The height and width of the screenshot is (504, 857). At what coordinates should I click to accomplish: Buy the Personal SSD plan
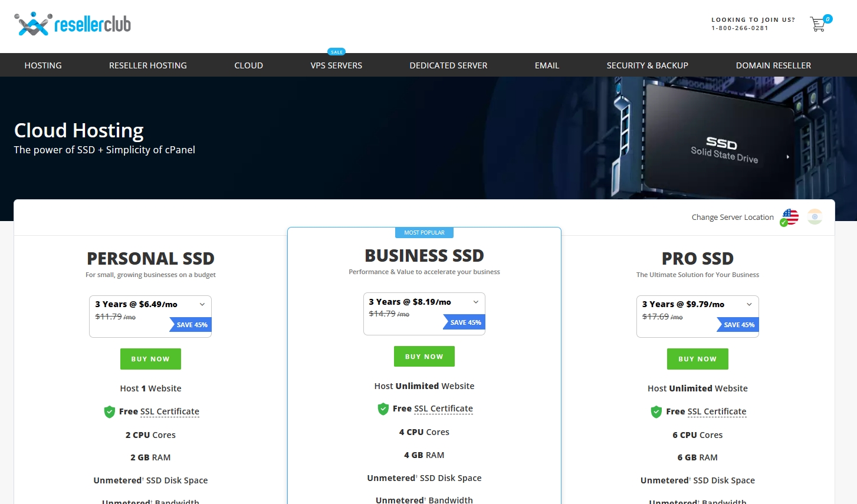[150, 359]
